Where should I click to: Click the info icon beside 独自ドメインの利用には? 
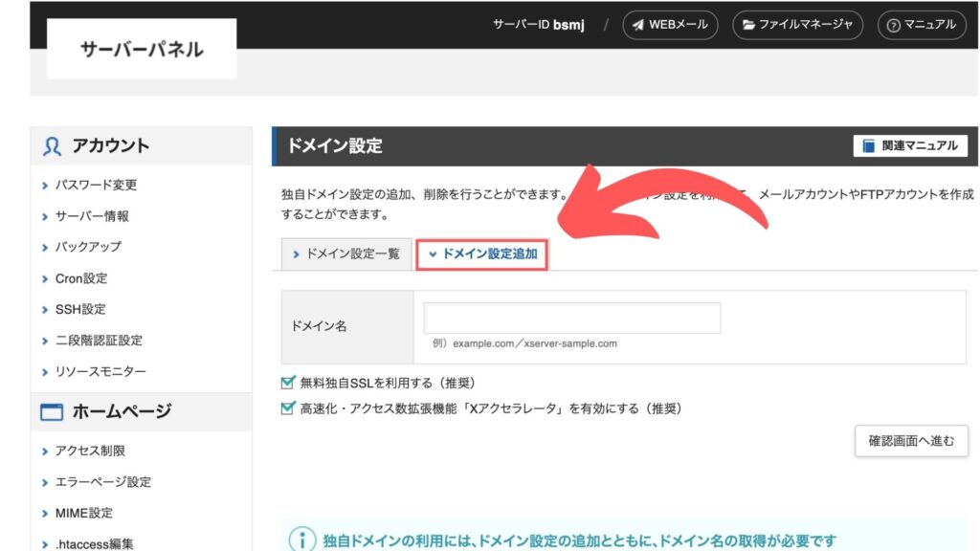click(x=302, y=540)
